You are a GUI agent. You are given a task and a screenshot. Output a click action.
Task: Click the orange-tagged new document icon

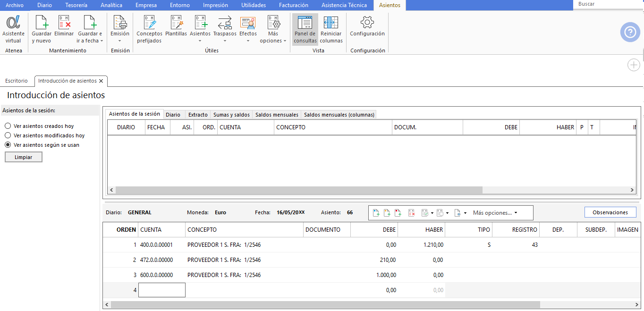click(387, 213)
